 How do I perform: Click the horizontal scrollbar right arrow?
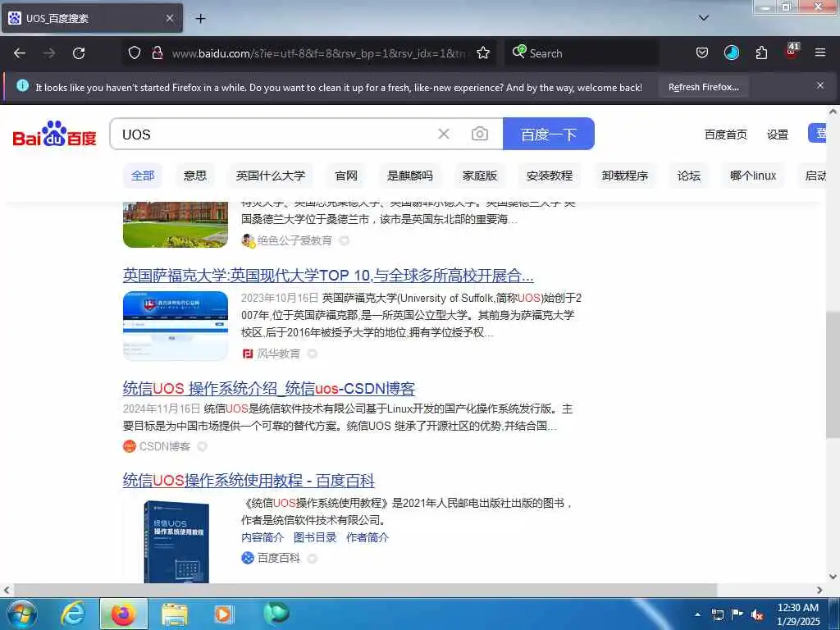point(819,590)
